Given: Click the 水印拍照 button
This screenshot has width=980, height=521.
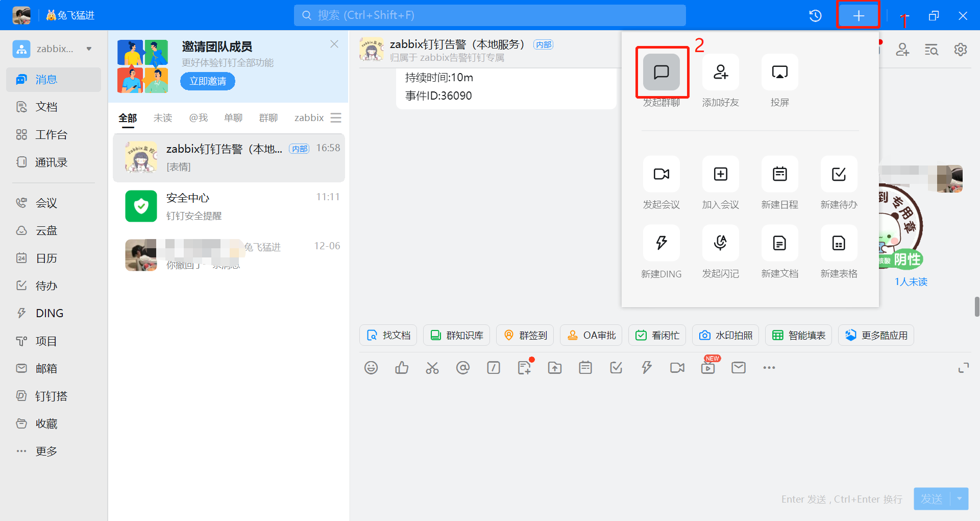Looking at the screenshot, I should pos(725,336).
